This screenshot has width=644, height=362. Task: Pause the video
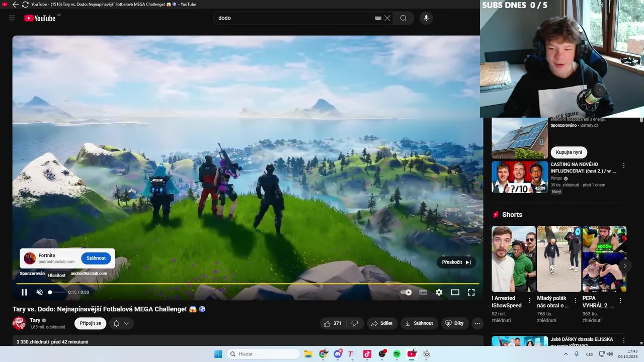[x=24, y=292]
